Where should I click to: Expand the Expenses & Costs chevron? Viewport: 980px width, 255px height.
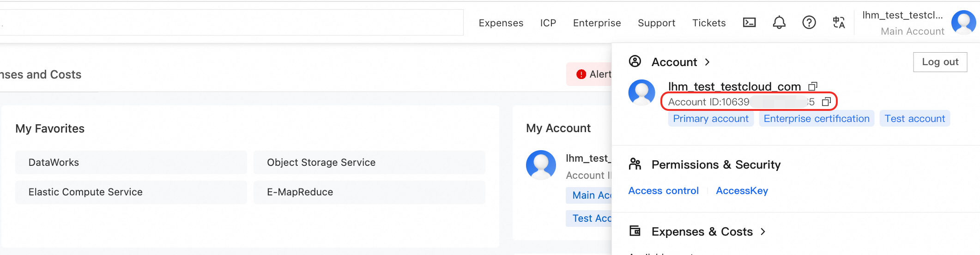point(763,231)
